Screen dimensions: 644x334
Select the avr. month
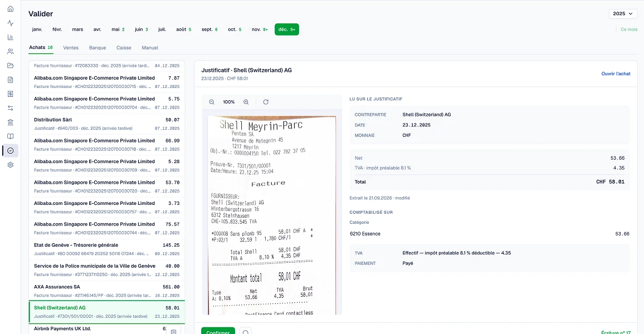coord(97,30)
